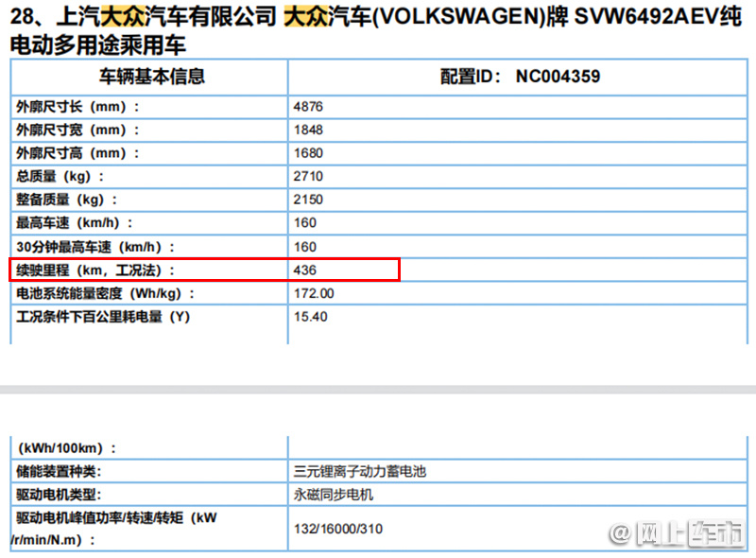
Task: Click the 整备质量 (kg) label
Action: (x=66, y=200)
